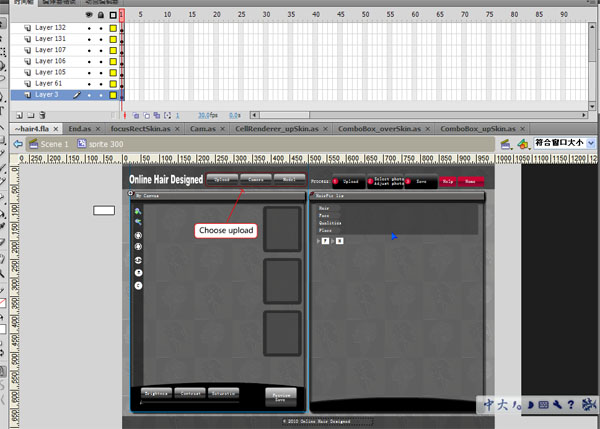
Task: Click the Saturation button on stage
Action: [x=223, y=393]
